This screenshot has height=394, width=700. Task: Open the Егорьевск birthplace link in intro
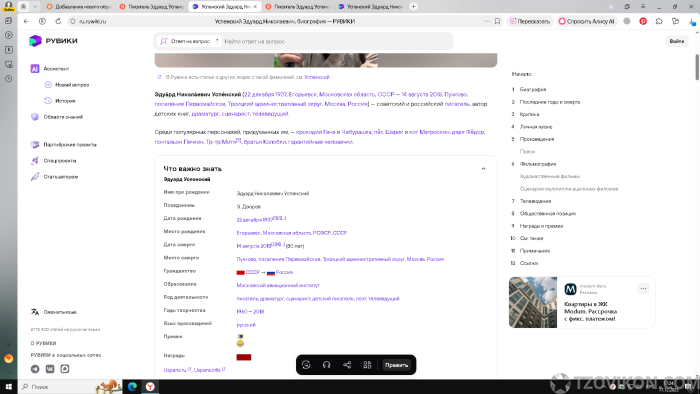click(x=302, y=94)
